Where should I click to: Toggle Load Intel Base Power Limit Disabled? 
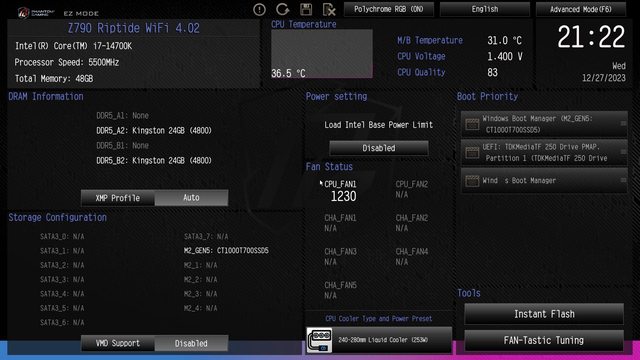coord(379,148)
